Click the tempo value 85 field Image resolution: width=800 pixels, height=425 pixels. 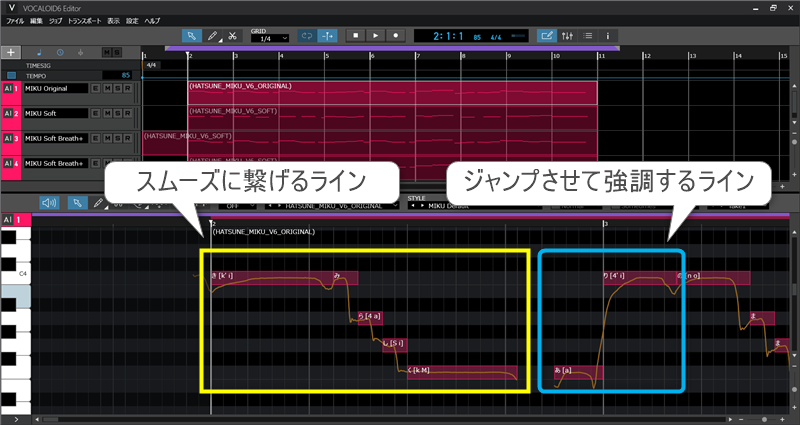point(117,76)
